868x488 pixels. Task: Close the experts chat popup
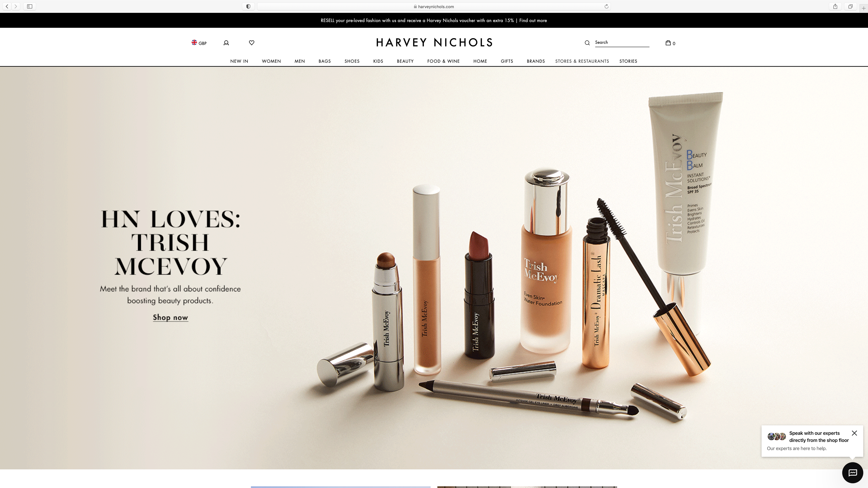(854, 433)
